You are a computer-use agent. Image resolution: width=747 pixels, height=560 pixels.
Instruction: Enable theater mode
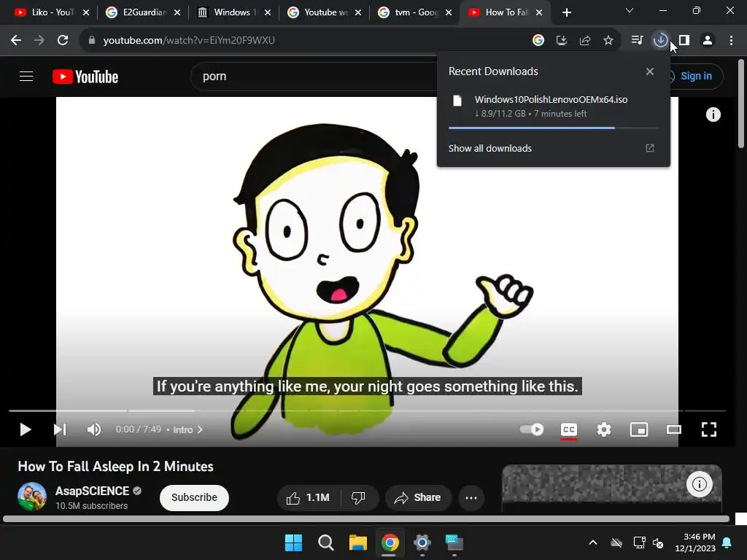674,429
